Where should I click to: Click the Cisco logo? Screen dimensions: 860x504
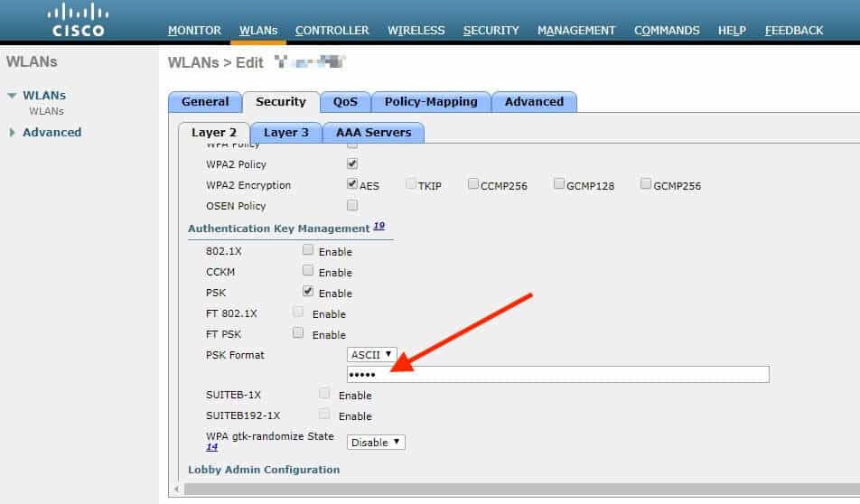pos(78,20)
